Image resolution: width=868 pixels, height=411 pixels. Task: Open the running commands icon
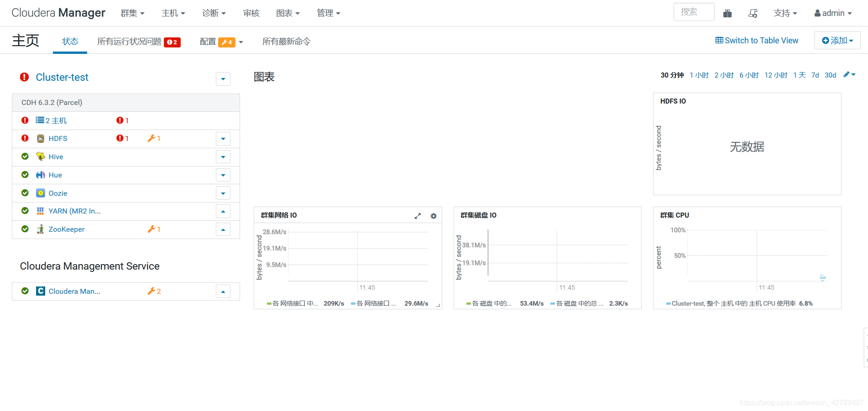pos(753,13)
